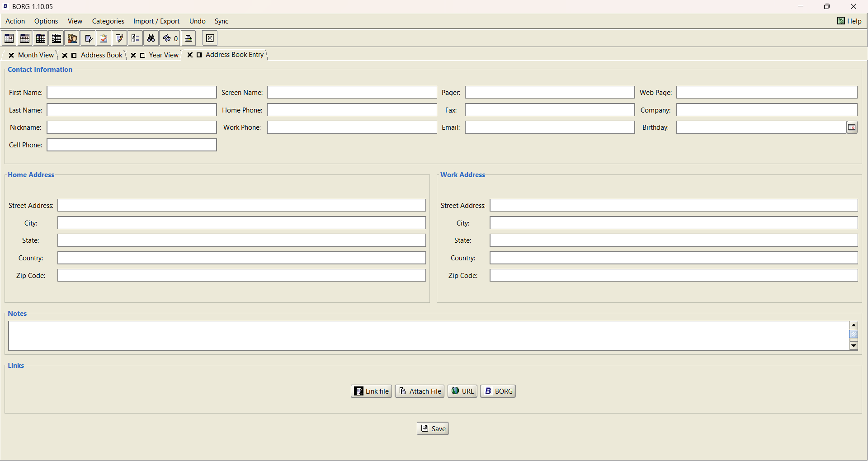Screen dimensions: 868x461
Task: Click the sync arrows toolbar icon
Action: coord(167,38)
